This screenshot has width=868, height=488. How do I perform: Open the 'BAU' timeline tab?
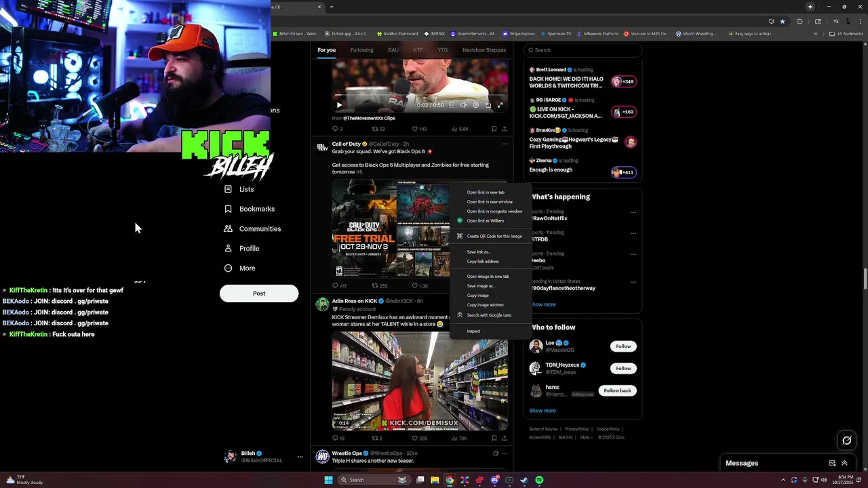click(393, 50)
